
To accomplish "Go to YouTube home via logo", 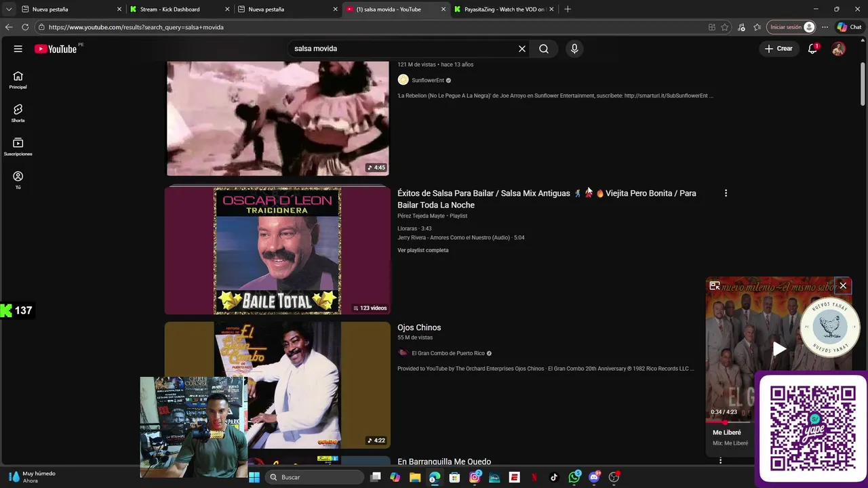I will 56,49.
